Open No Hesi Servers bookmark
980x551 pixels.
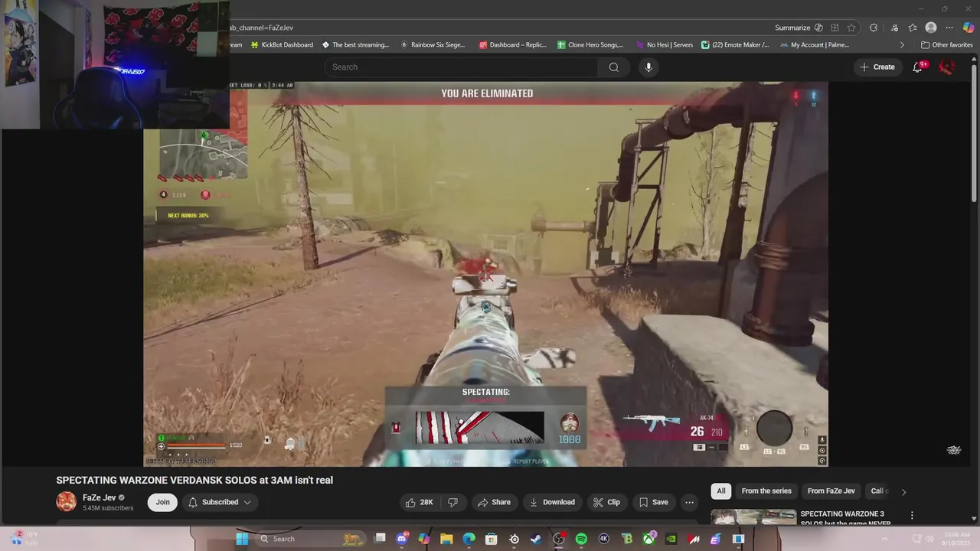point(665,45)
